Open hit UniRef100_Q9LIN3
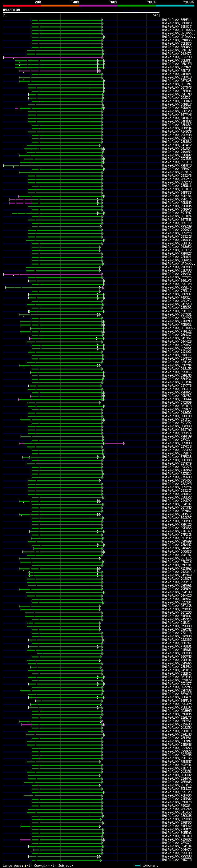Screen dimensions: 197x868 (176, 94)
